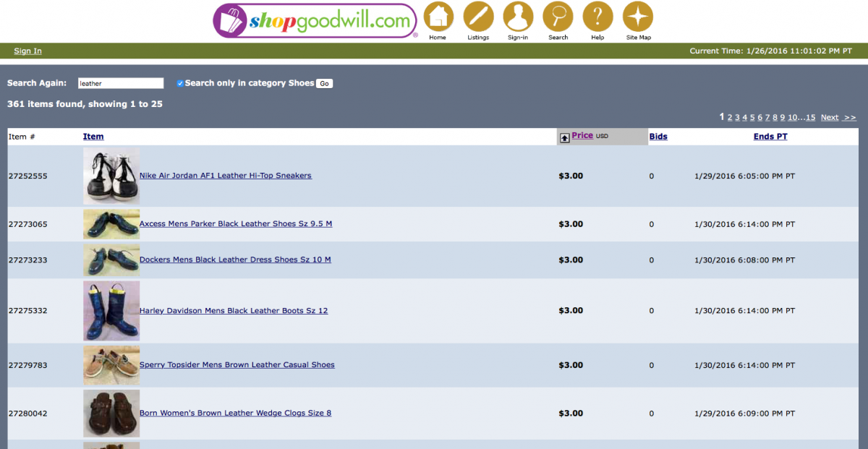Toggle Search only in category Shoes checkbox
Viewport: 868px width, 449px height.
tap(180, 83)
